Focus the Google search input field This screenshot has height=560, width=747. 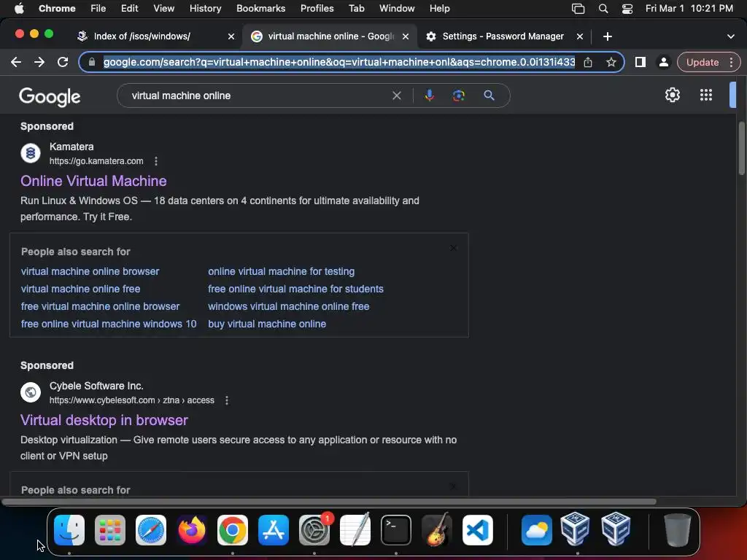[258, 96]
